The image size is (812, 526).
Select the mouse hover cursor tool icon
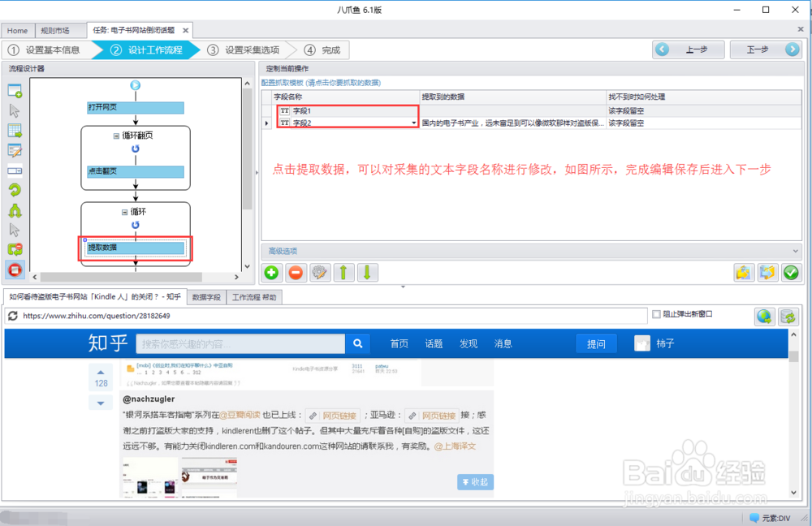[15, 230]
